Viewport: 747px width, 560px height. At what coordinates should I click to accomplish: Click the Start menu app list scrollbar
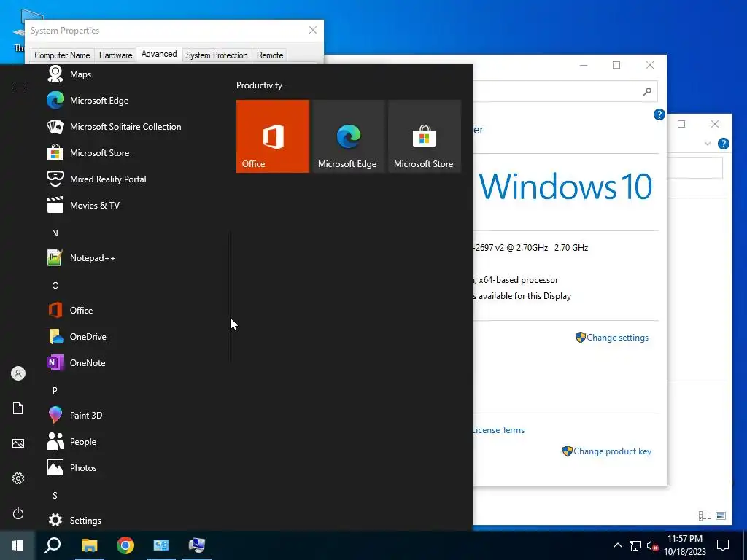click(231, 297)
